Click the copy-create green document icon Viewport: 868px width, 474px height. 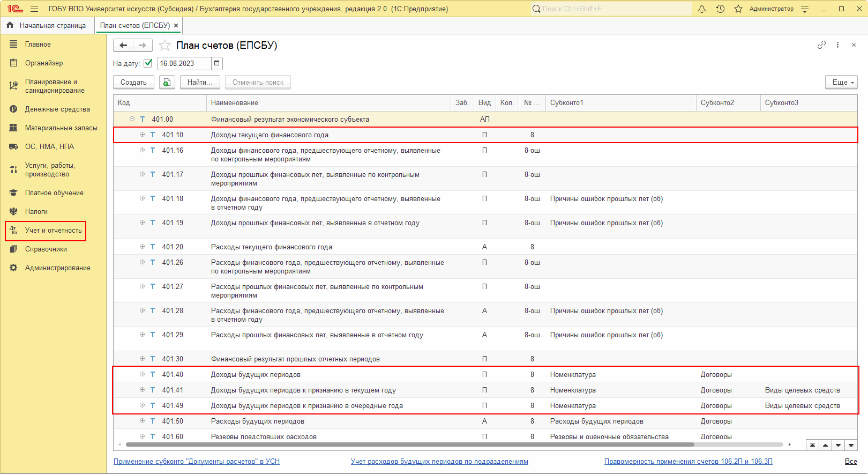[167, 82]
